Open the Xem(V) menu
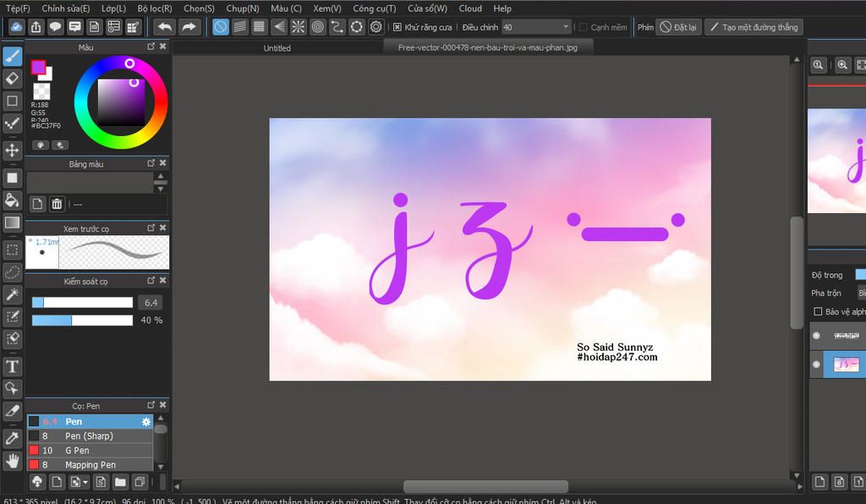The width and height of the screenshot is (866, 504). tap(327, 8)
